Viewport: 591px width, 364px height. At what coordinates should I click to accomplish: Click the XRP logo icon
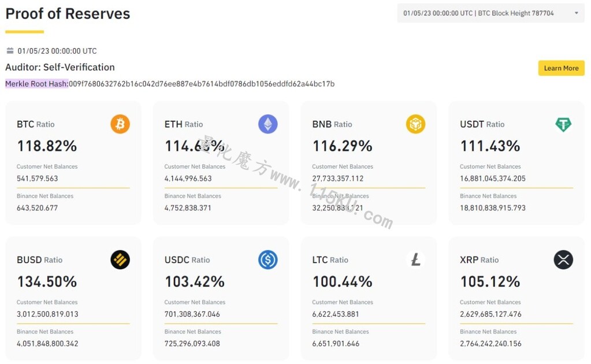tap(563, 259)
